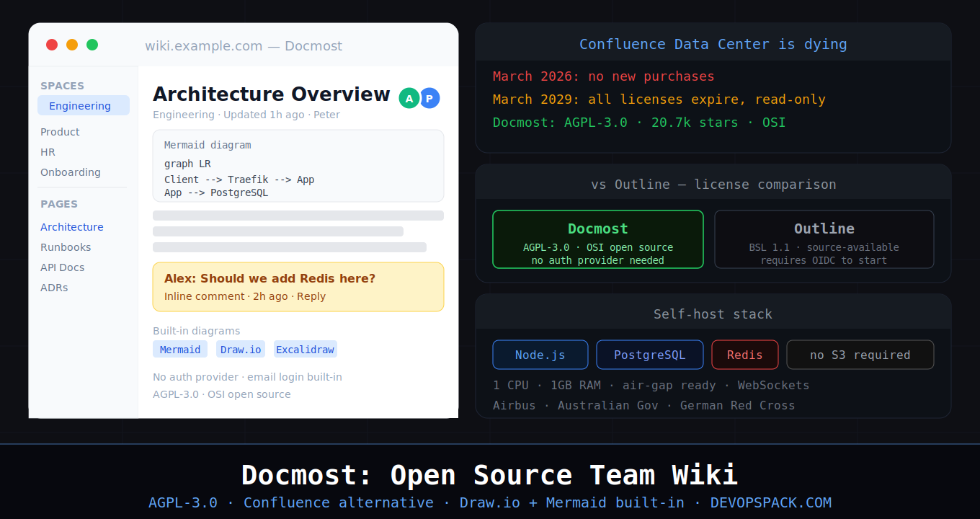Click the PAGES sidebar heading

tap(59, 204)
